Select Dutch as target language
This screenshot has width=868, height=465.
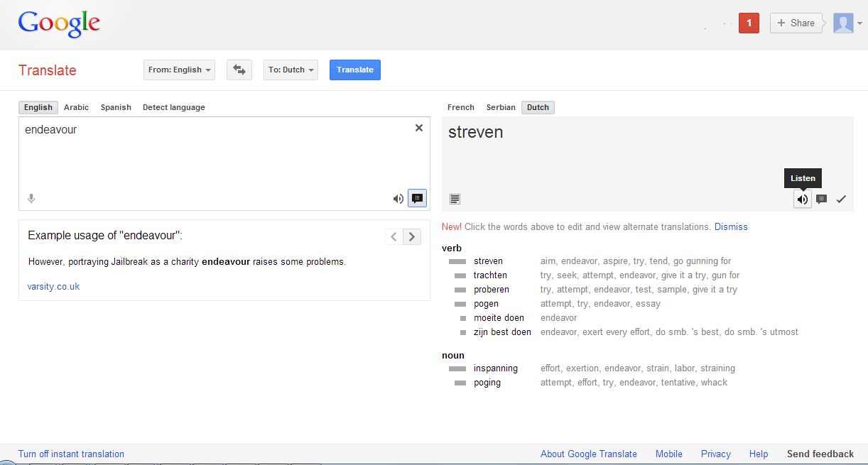538,107
